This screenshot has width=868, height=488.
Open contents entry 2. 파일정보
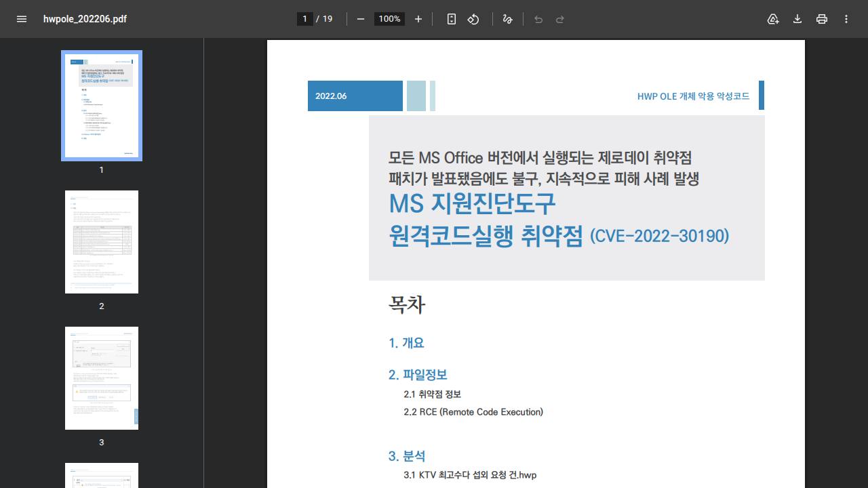point(418,375)
